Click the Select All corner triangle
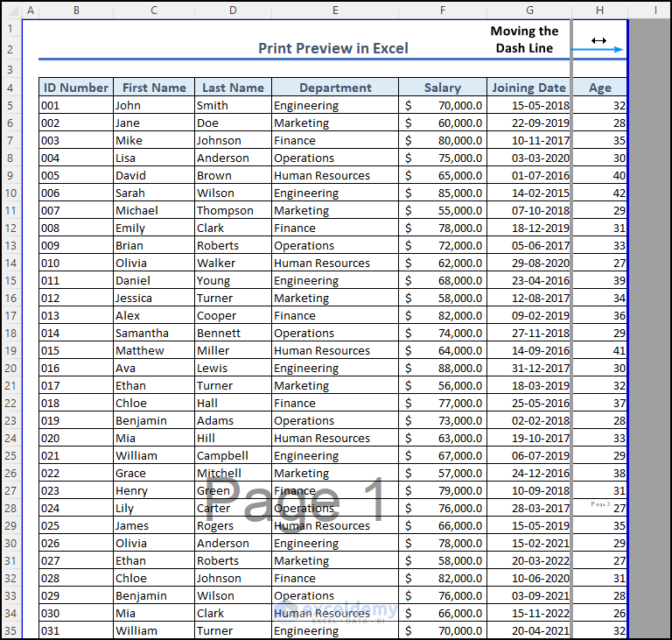The width and height of the screenshot is (672, 640). [12, 11]
